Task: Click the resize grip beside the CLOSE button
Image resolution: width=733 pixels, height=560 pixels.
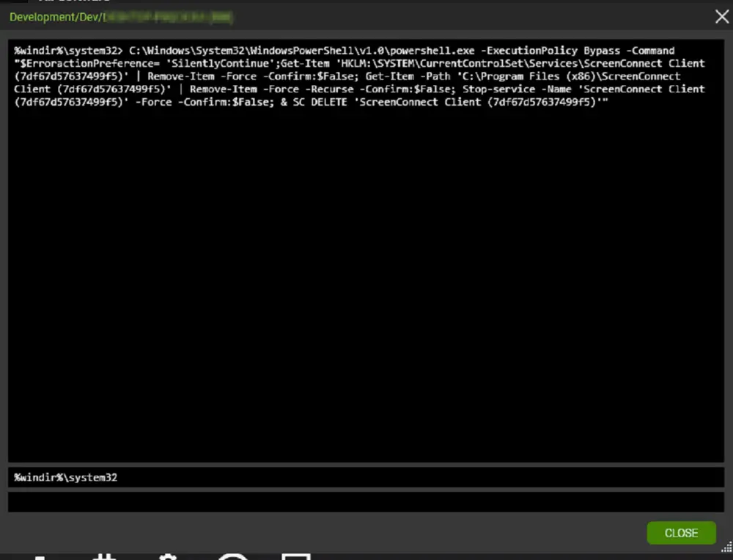Action: point(726,547)
